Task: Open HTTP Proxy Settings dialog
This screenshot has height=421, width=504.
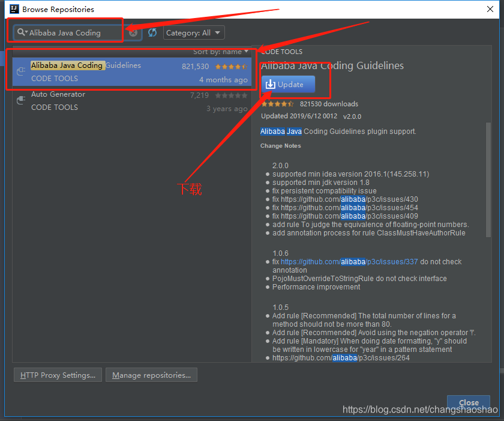Action: click(x=58, y=375)
